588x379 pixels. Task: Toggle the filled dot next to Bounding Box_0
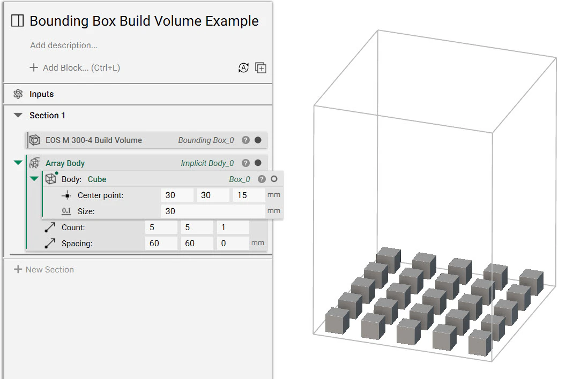click(258, 140)
